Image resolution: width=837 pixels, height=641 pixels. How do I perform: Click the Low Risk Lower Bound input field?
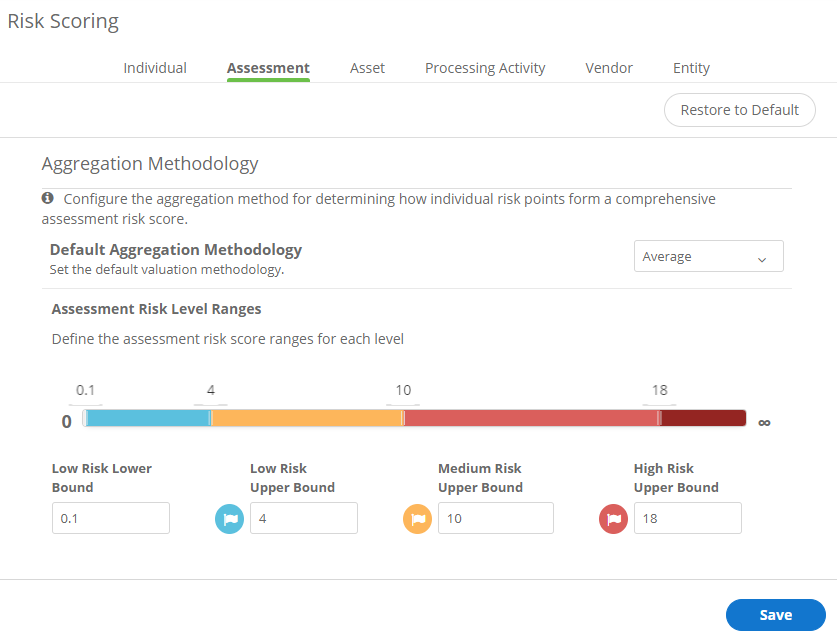tap(110, 518)
